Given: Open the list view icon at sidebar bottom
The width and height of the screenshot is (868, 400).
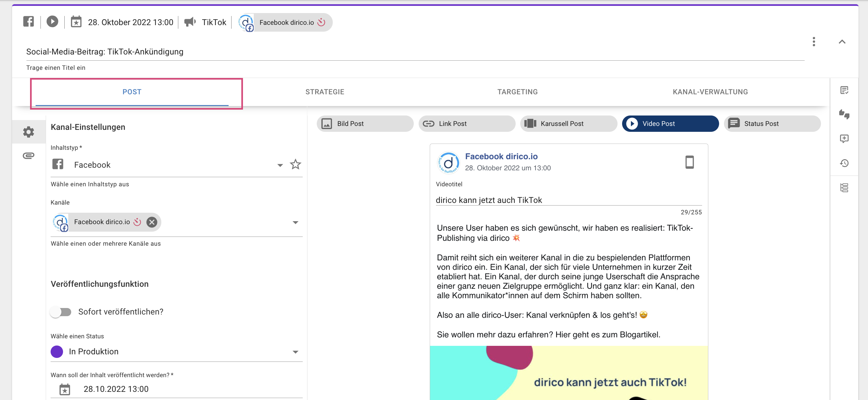Looking at the screenshot, I should 844,188.
